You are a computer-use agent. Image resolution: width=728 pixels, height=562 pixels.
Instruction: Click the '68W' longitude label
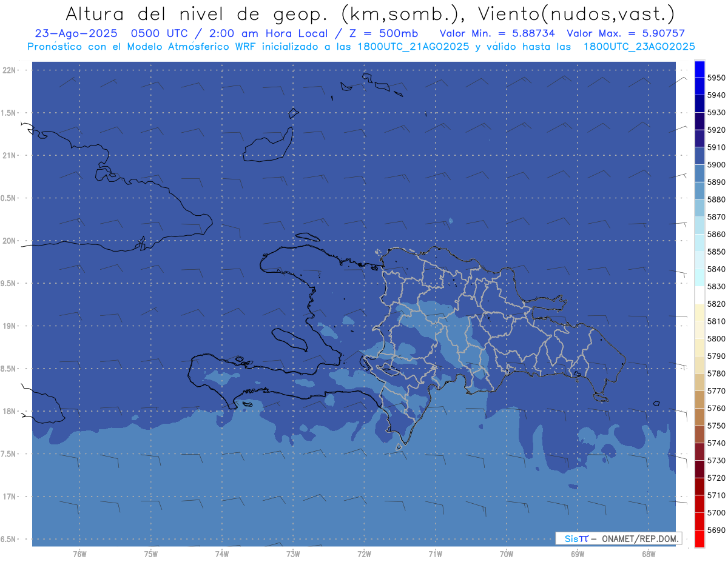649,554
